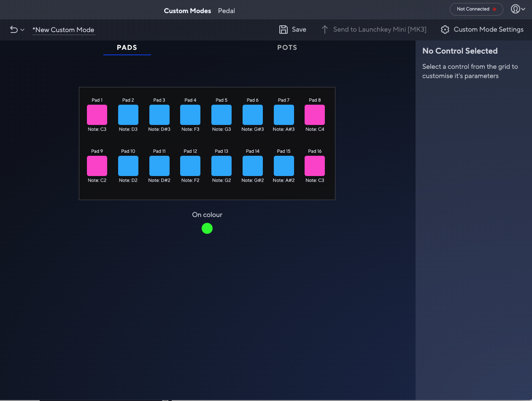Select Pad 7 with Note A#3

[284, 115]
